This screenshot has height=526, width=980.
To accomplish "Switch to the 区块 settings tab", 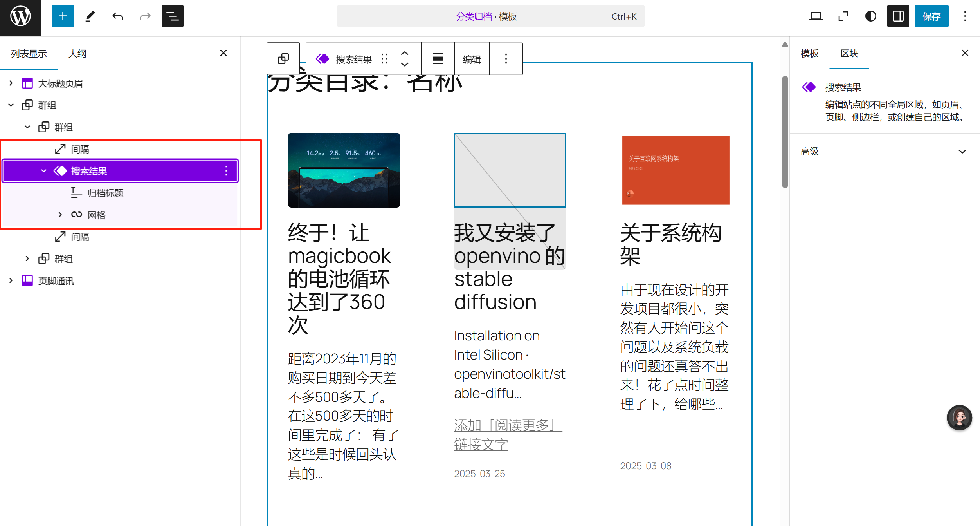I will tap(849, 53).
